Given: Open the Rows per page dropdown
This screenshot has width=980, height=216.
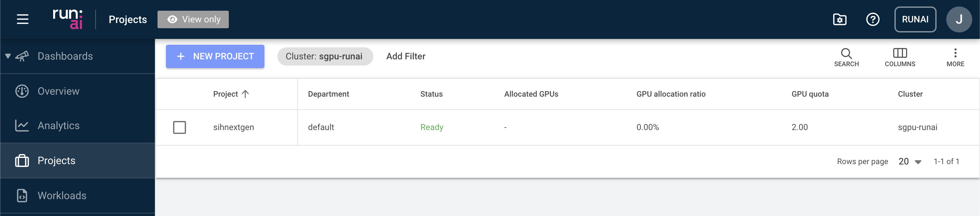Looking at the screenshot, I should (x=910, y=162).
